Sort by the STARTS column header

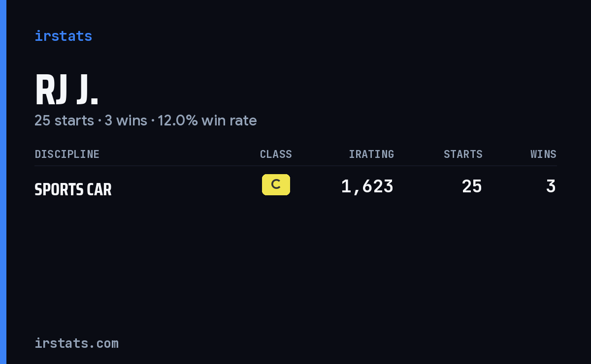463,154
